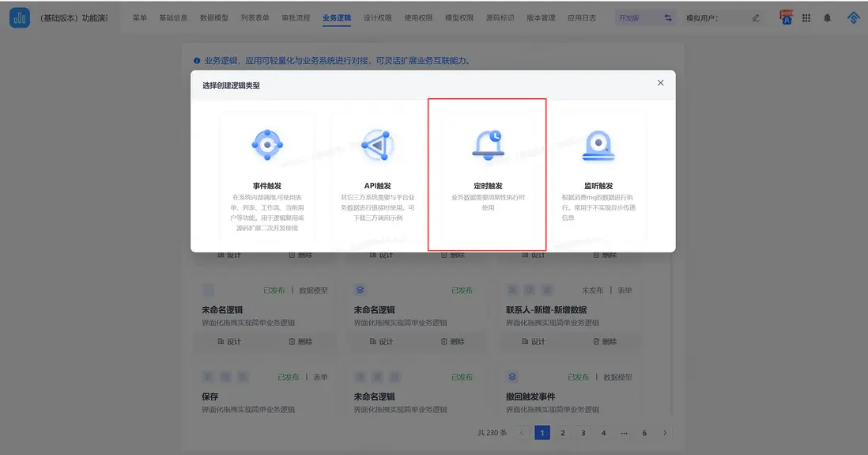Click the 定时触发 description text
The width and height of the screenshot is (868, 455).
[x=488, y=203]
